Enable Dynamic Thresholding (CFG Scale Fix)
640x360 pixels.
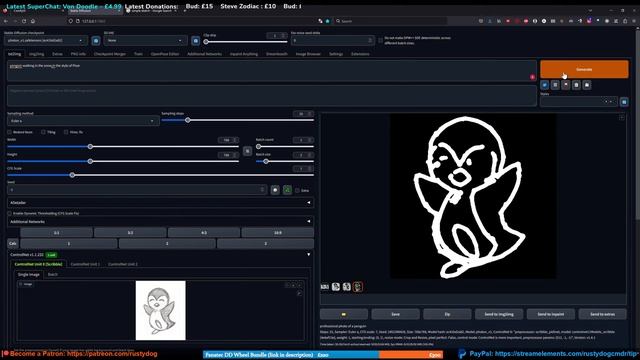pos(9,213)
